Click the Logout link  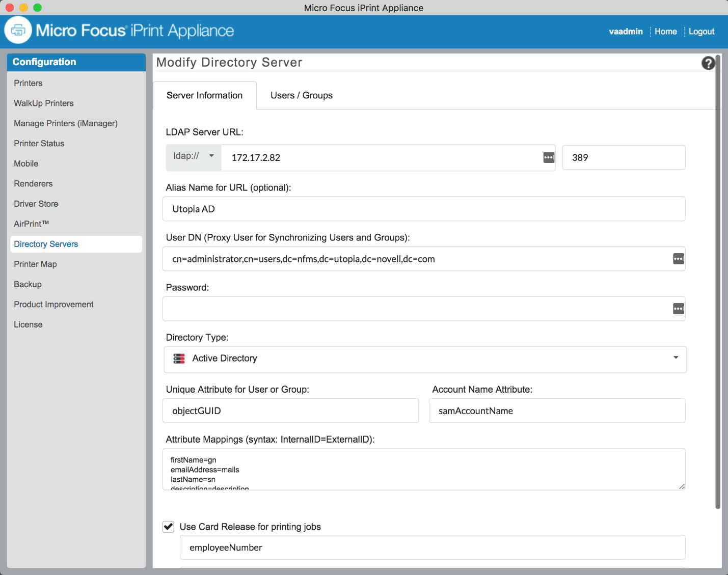click(x=702, y=32)
